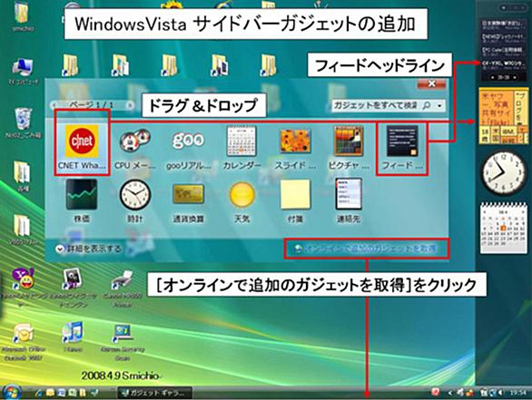Click the search magnifier in gallery
Image resolution: width=532 pixels, height=400 pixels.
coord(427,106)
